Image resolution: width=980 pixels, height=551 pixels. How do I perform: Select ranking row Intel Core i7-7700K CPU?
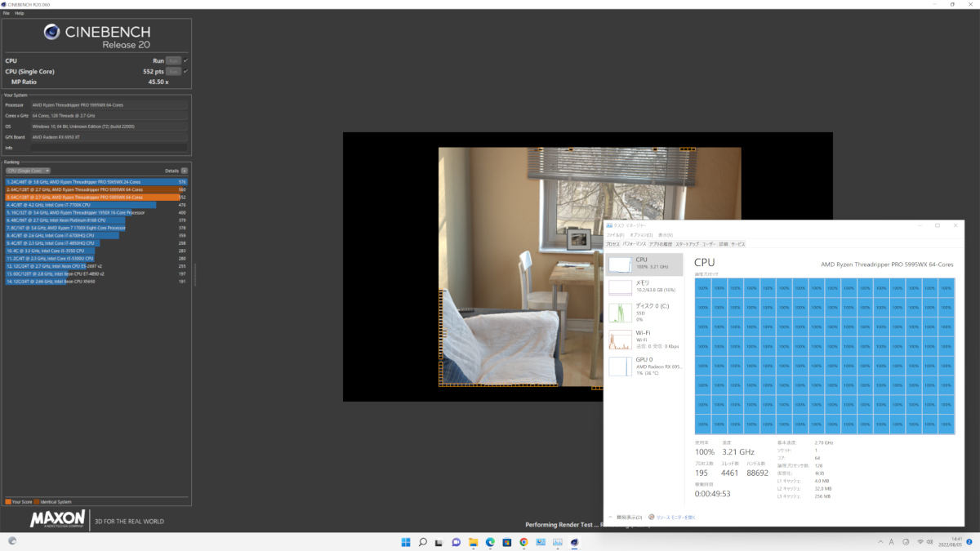click(96, 205)
